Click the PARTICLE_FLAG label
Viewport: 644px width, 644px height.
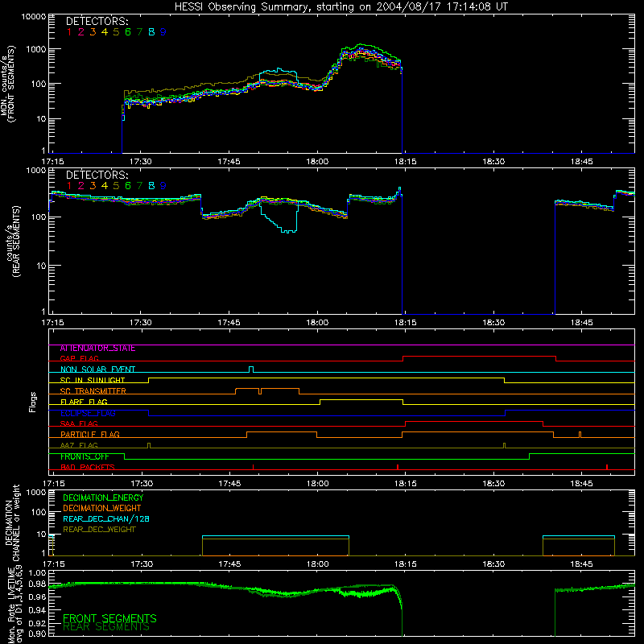[90, 435]
